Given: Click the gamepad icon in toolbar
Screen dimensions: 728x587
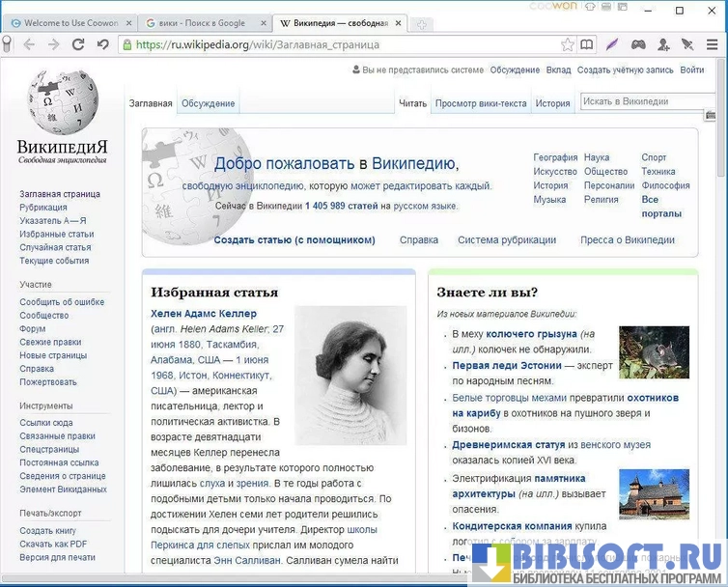Looking at the screenshot, I should coord(638,44).
